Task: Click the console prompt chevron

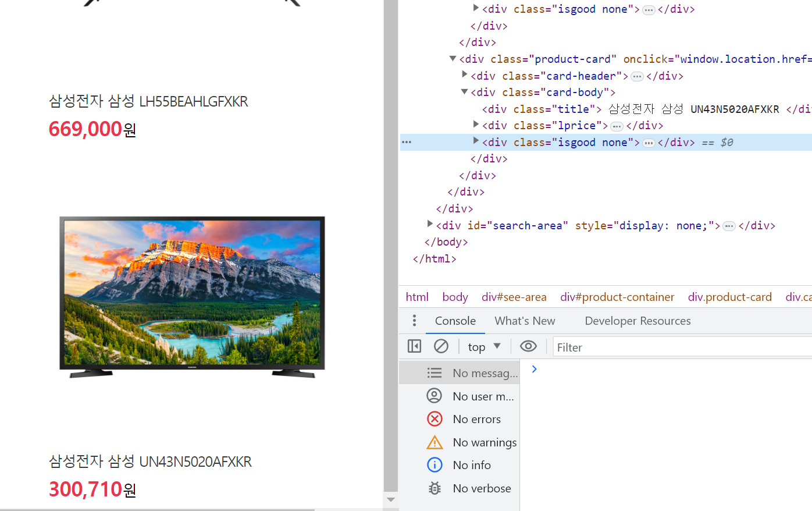Action: pos(534,369)
